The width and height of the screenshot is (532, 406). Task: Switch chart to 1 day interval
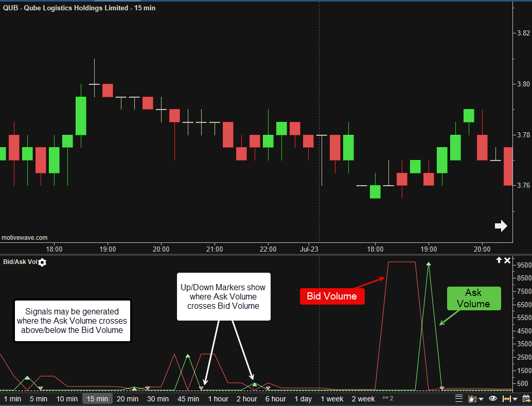point(303,399)
